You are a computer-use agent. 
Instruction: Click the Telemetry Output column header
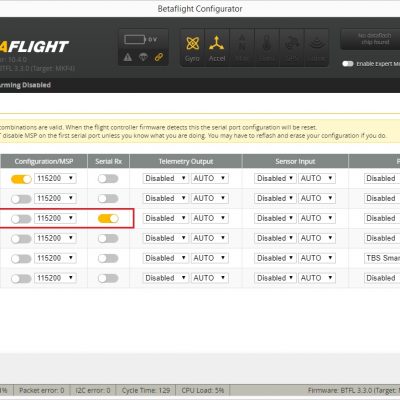coord(186,161)
